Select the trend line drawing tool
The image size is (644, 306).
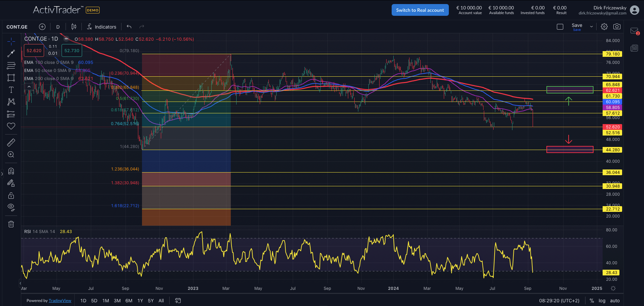click(11, 53)
